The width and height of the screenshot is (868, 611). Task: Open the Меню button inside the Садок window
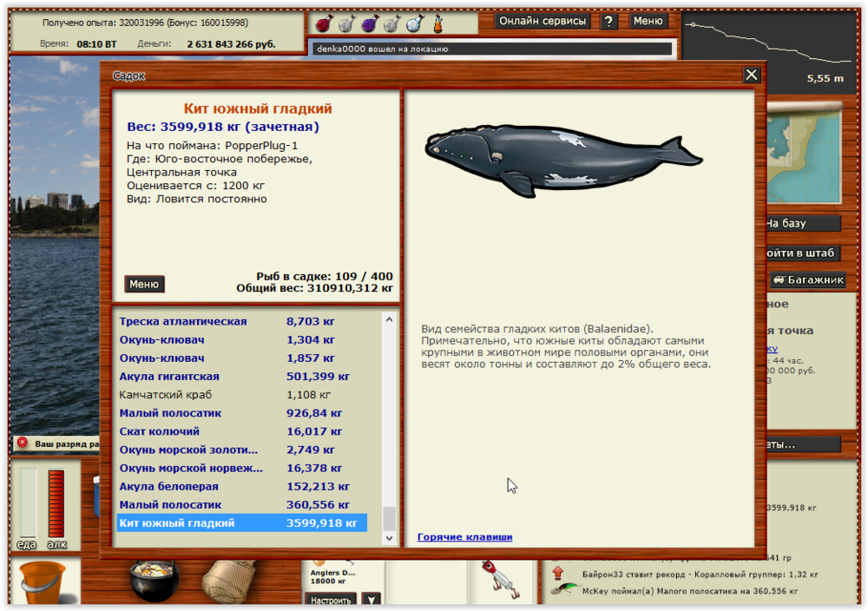(144, 284)
